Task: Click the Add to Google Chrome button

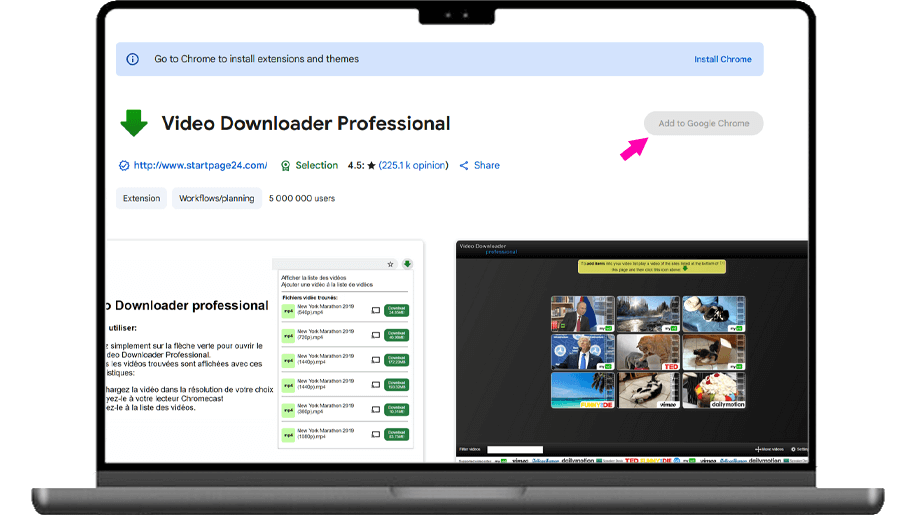Action: (x=704, y=123)
